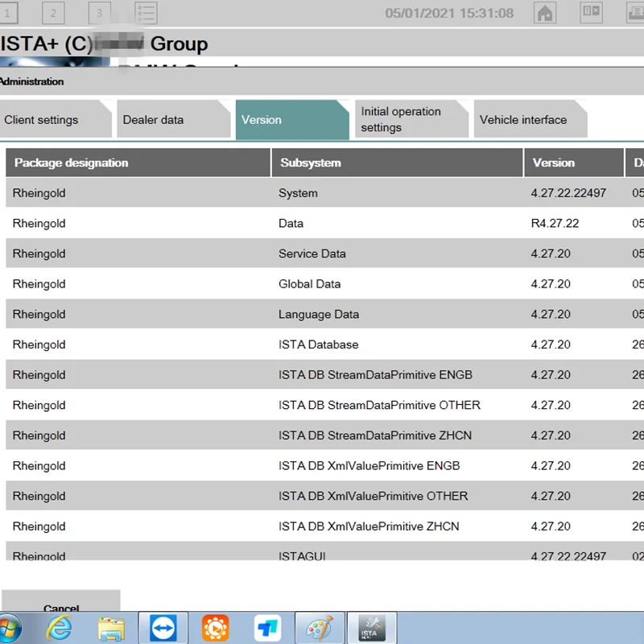Sort by Version column header

(574, 163)
